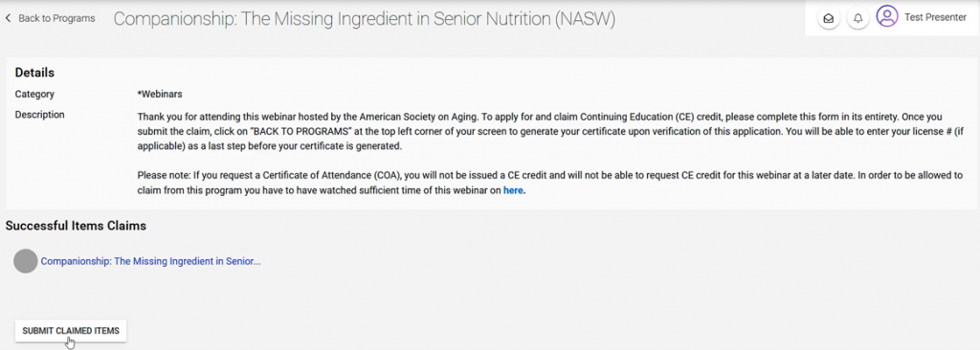Select the Details section heading
Image resolution: width=980 pixels, height=350 pixels.
click(35, 73)
